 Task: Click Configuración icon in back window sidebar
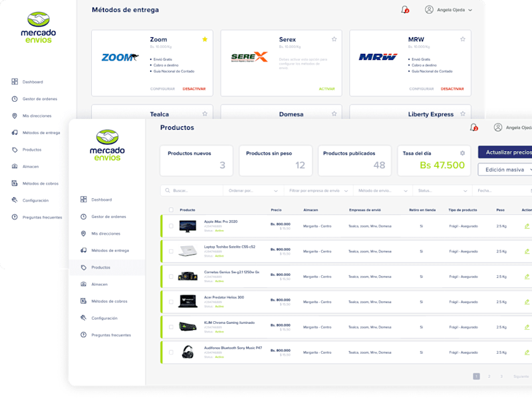click(15, 200)
